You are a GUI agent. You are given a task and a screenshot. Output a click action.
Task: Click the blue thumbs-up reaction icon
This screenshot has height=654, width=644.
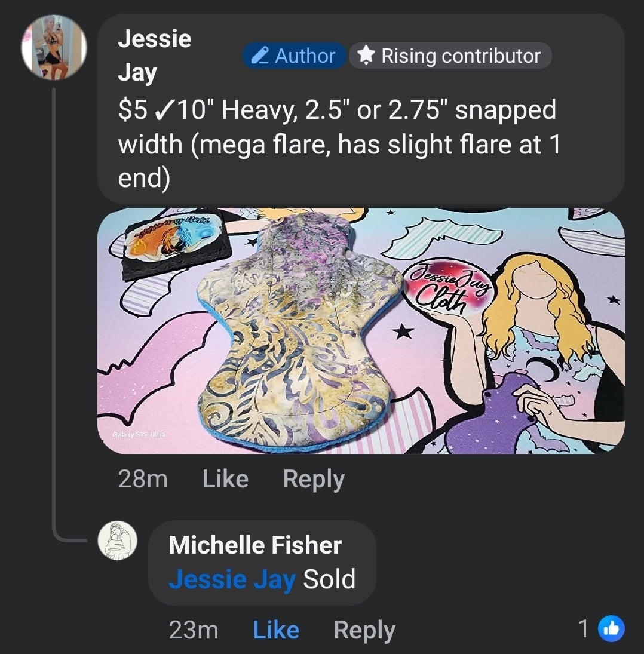(x=611, y=628)
